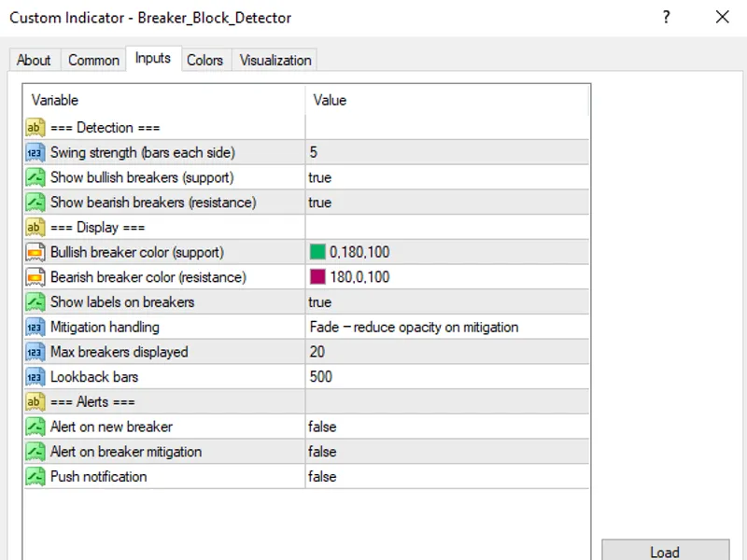Click the integer icon beside Swing strength

click(x=35, y=152)
